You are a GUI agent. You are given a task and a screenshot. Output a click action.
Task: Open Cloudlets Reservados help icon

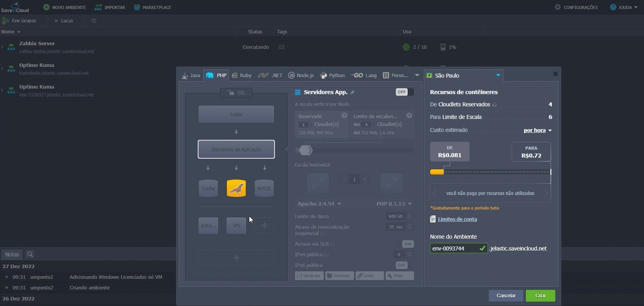494,105
